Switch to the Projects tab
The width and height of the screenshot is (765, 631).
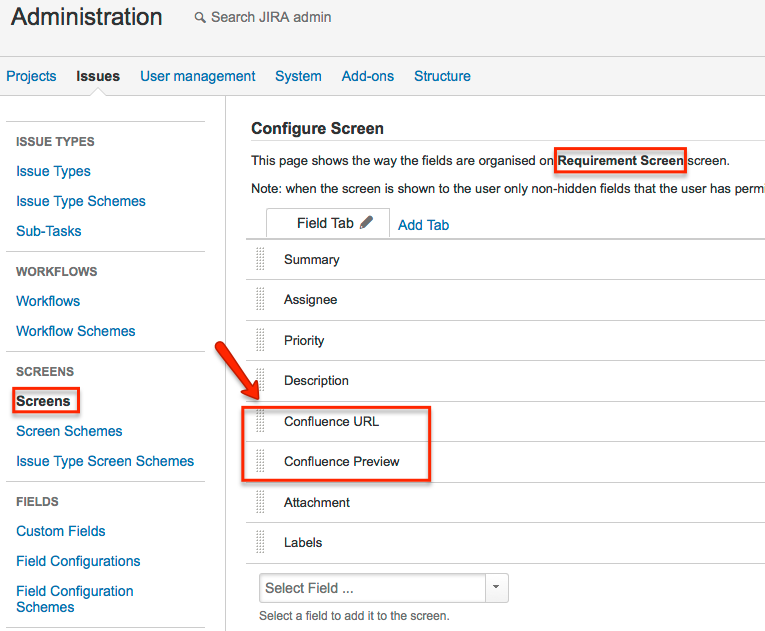(31, 76)
